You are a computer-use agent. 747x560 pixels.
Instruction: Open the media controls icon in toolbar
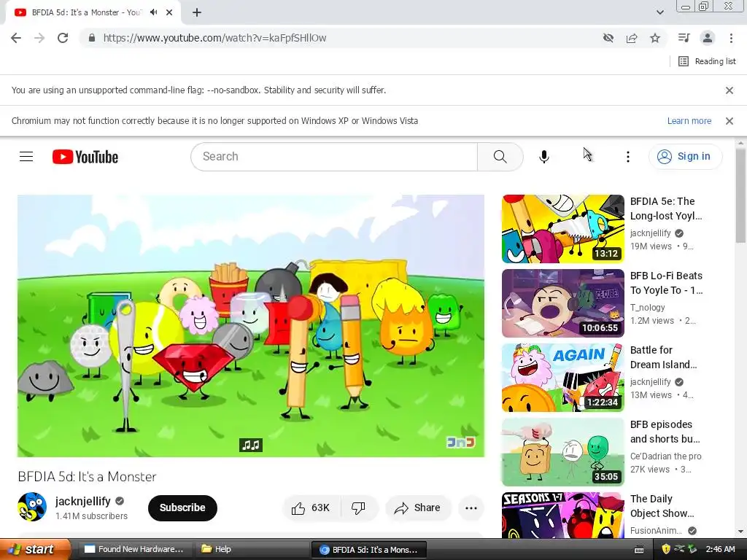coord(684,38)
